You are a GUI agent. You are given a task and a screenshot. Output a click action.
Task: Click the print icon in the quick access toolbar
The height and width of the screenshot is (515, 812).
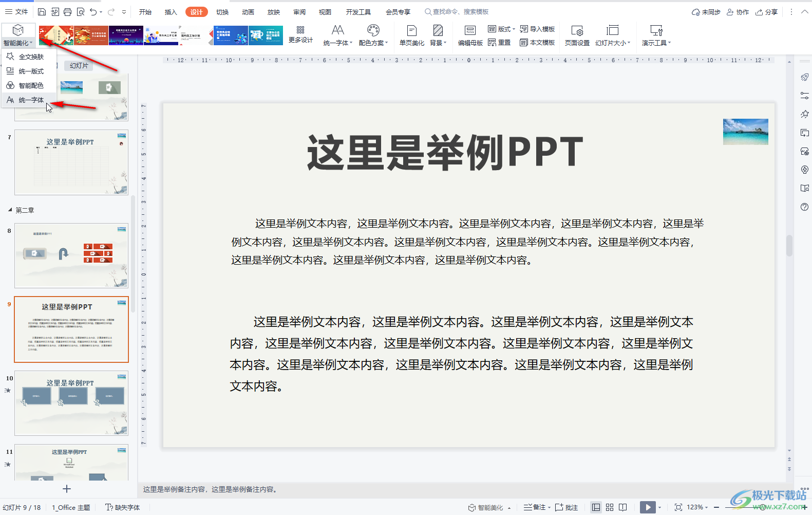click(x=67, y=12)
